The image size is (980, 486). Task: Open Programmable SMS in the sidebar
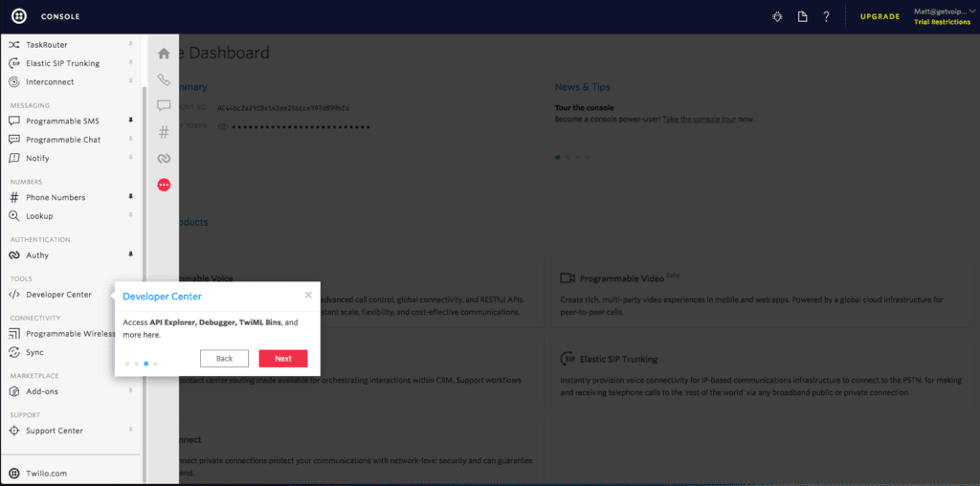coord(62,121)
